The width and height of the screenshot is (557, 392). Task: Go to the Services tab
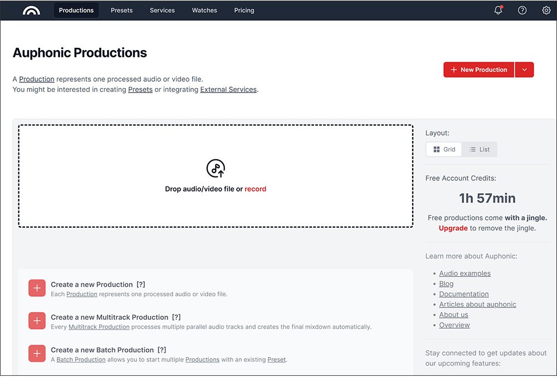click(162, 11)
